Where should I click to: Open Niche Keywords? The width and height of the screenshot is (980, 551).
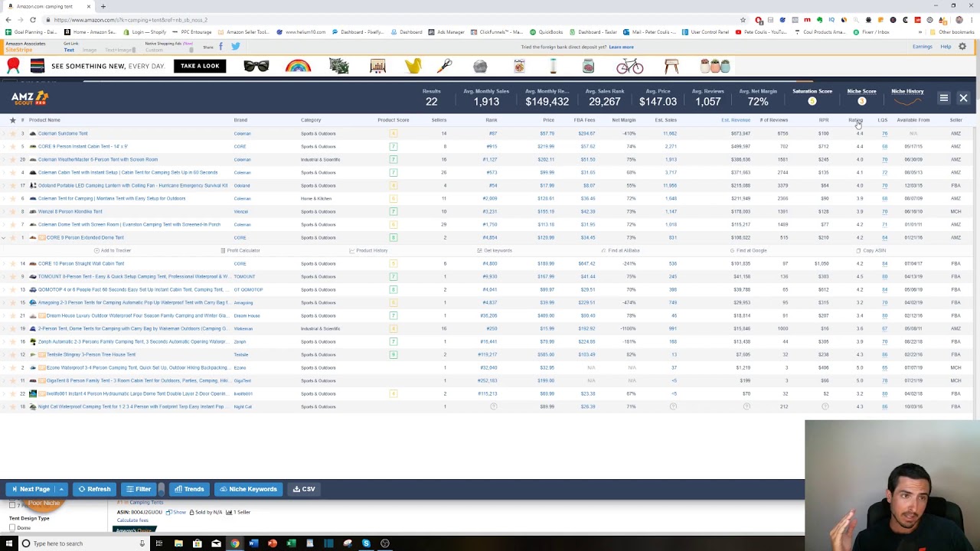coord(248,489)
